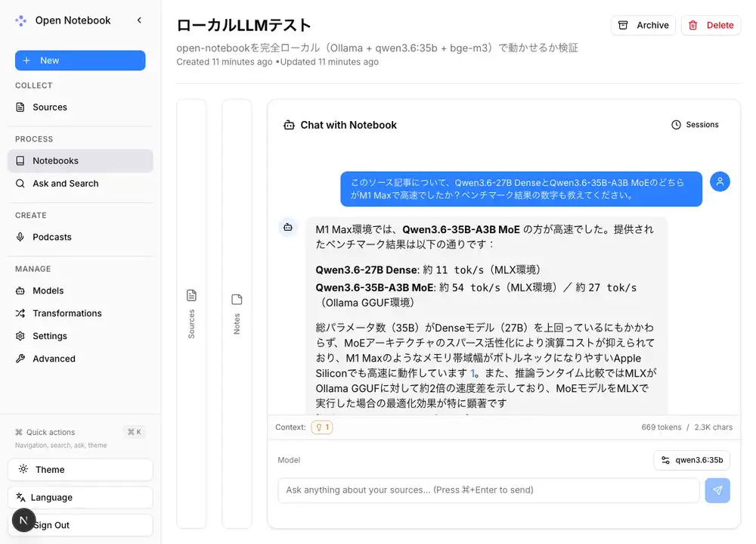This screenshot has width=756, height=544.
Task: Click the lightbulb context chip
Action: (x=322, y=427)
